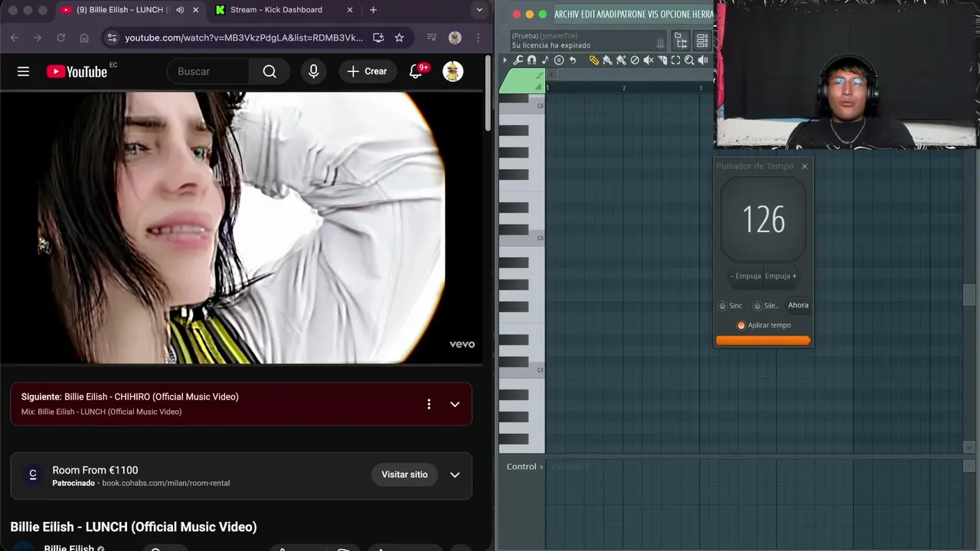Open the PATRONE menu

pyautogui.click(x=632, y=14)
